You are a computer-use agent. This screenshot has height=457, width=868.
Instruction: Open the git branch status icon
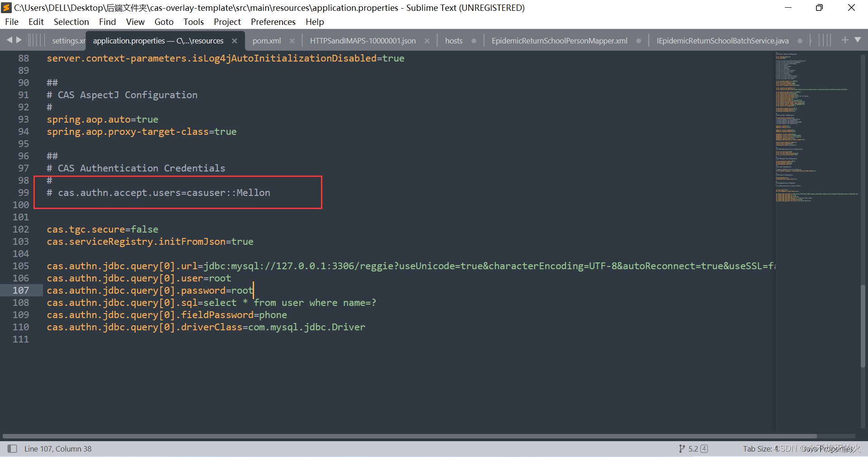(x=682, y=448)
